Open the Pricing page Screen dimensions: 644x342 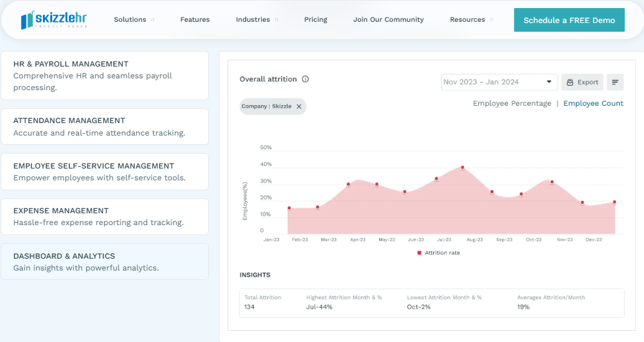(315, 19)
